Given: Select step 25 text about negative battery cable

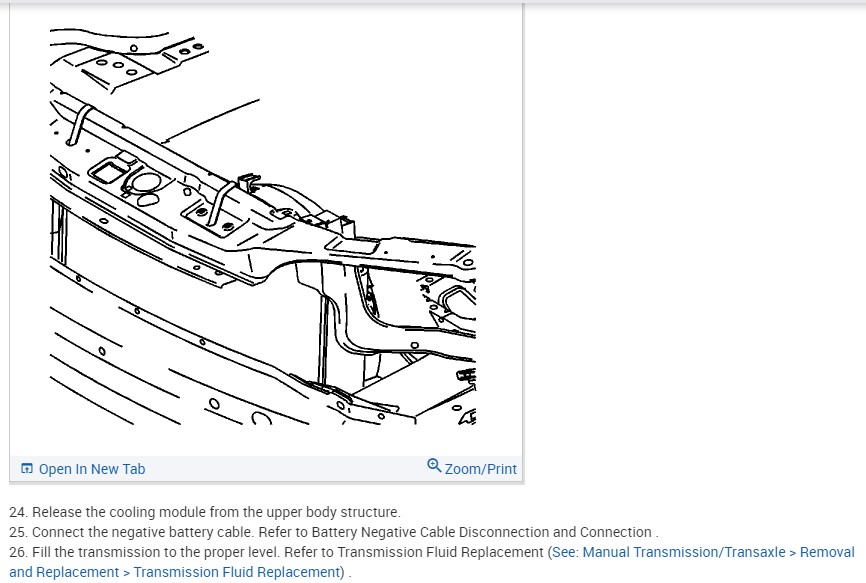Looking at the screenshot, I should [334, 532].
